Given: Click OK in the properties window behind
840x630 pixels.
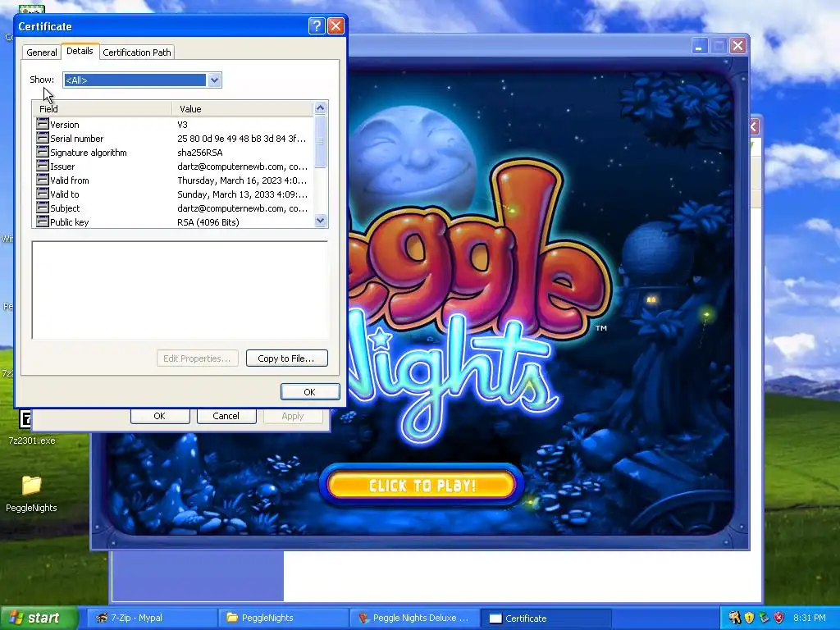Looking at the screenshot, I should click(x=160, y=416).
